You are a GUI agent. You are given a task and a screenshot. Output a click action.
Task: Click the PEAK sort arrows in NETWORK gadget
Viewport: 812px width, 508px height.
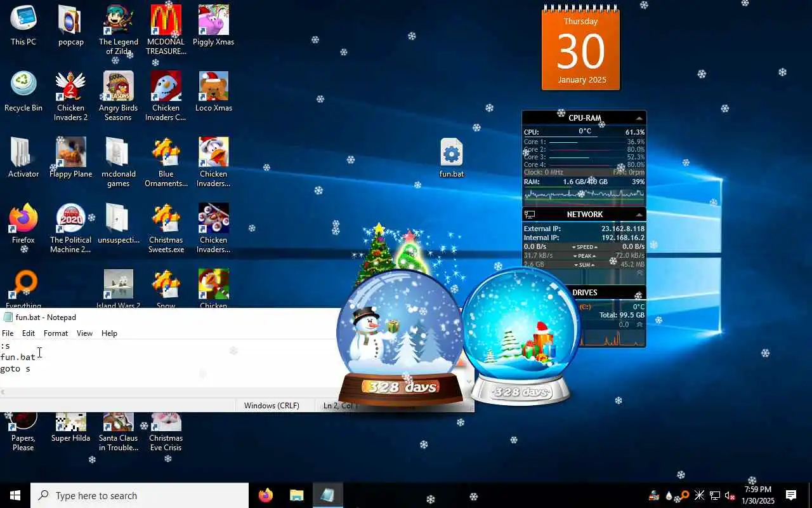pos(585,256)
